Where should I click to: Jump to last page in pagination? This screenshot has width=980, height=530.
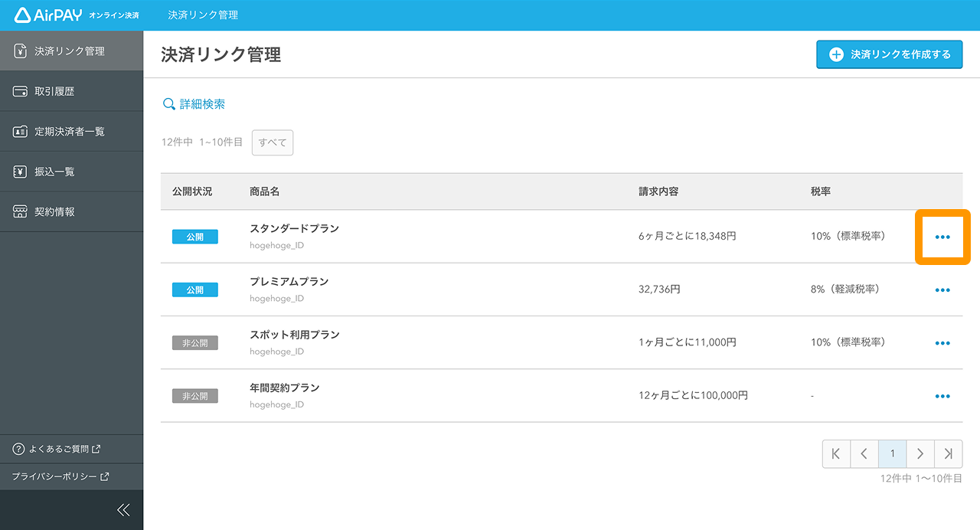tap(949, 454)
